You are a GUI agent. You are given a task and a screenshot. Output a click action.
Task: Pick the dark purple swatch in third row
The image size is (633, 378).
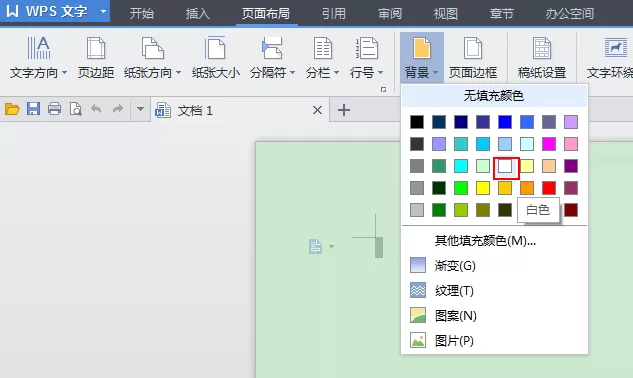[571, 166]
